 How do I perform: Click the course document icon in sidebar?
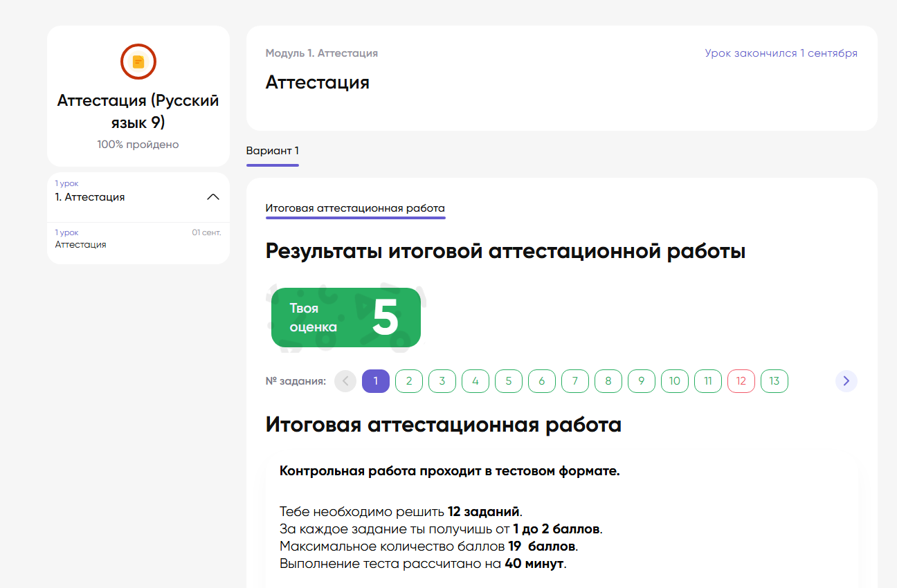(x=138, y=62)
